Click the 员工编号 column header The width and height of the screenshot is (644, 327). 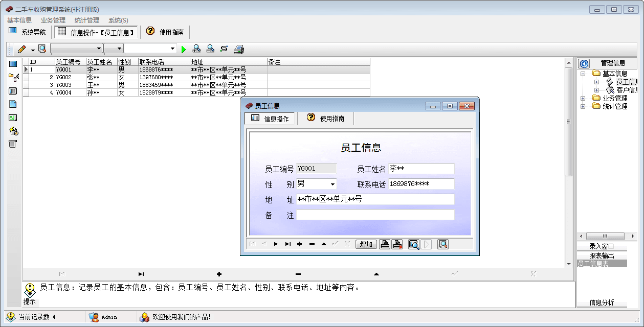[70, 62]
